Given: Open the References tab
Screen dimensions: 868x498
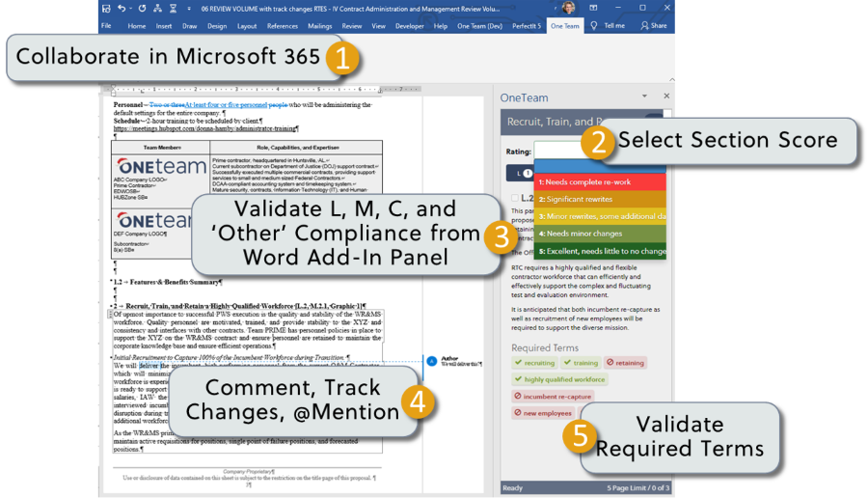Looking at the screenshot, I should [283, 26].
